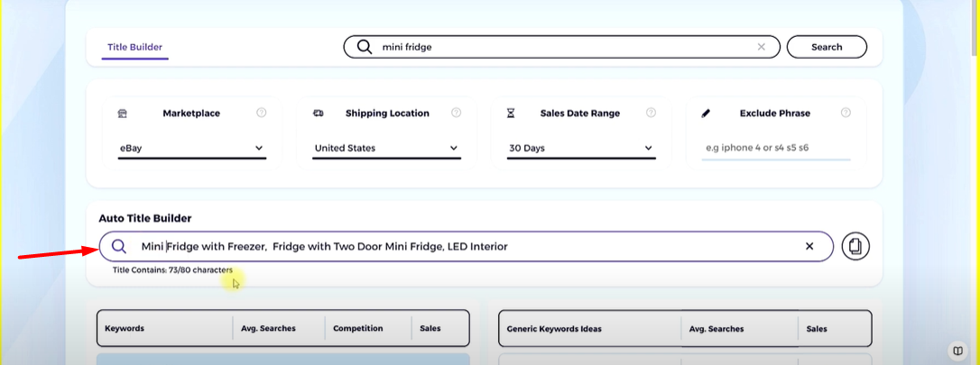Screen dimensions: 980x365
Task: Click the Marketplace help question icon
Action: (x=262, y=114)
